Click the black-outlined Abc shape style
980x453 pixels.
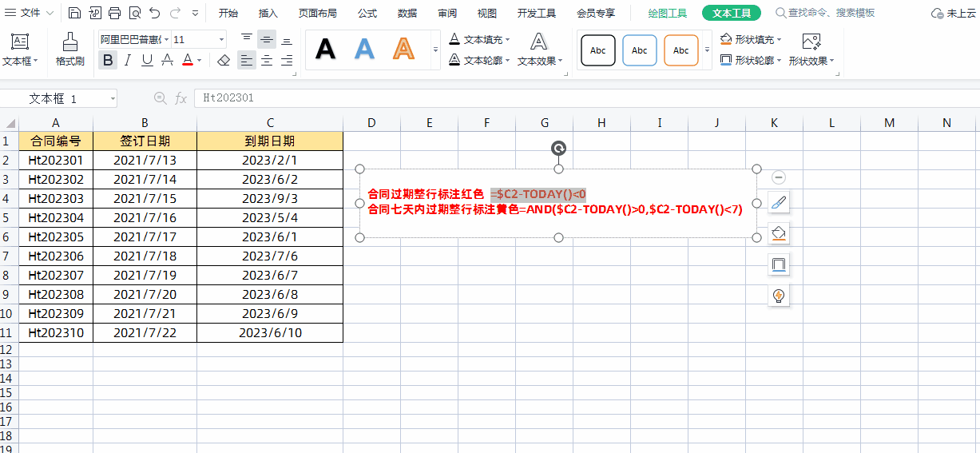(x=598, y=50)
